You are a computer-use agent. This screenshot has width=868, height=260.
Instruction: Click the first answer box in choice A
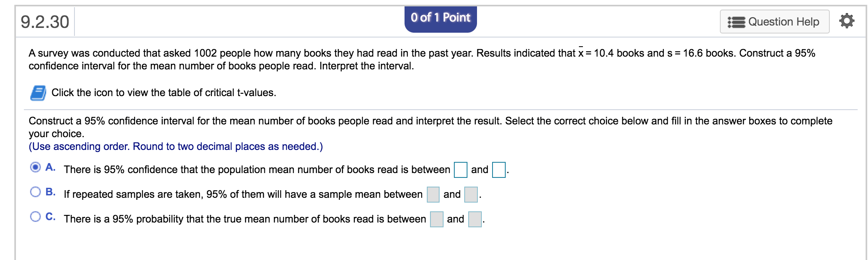460,170
